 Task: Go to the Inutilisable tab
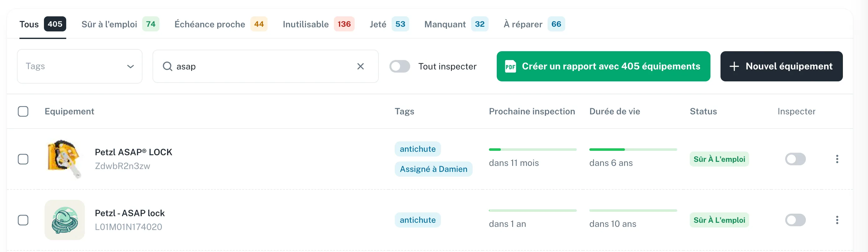tap(319, 24)
